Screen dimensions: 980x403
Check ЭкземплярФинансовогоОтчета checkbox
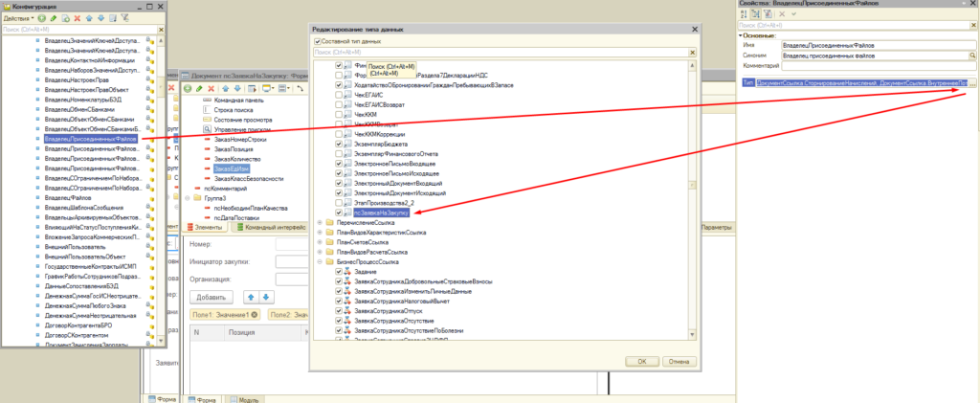(x=339, y=154)
